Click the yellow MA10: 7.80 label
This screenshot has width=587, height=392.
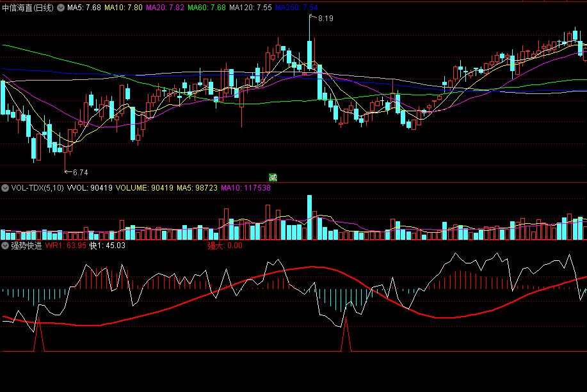pyautogui.click(x=124, y=8)
